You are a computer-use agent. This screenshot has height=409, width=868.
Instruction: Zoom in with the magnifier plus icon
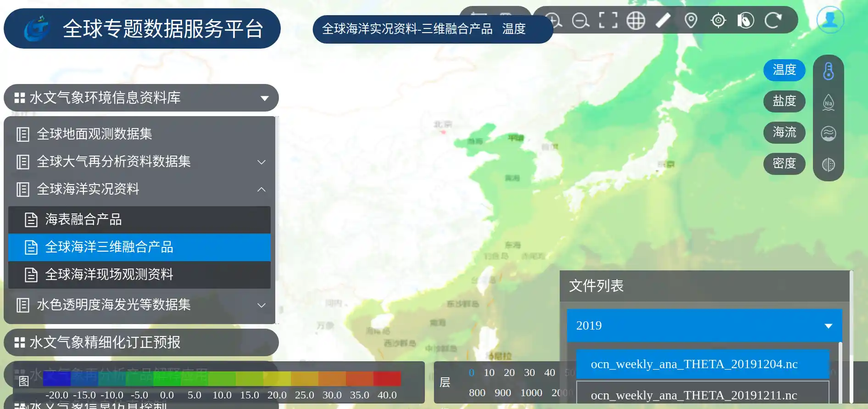click(554, 21)
